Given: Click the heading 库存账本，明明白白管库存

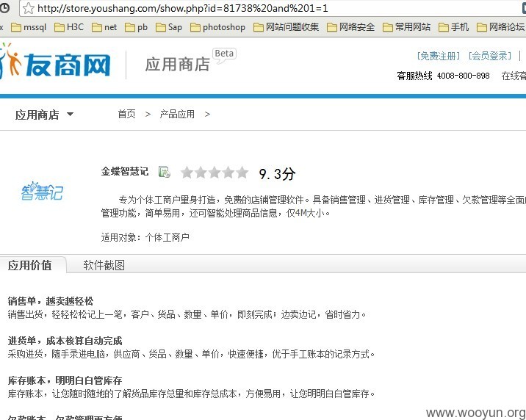Looking at the screenshot, I should 65,380.
